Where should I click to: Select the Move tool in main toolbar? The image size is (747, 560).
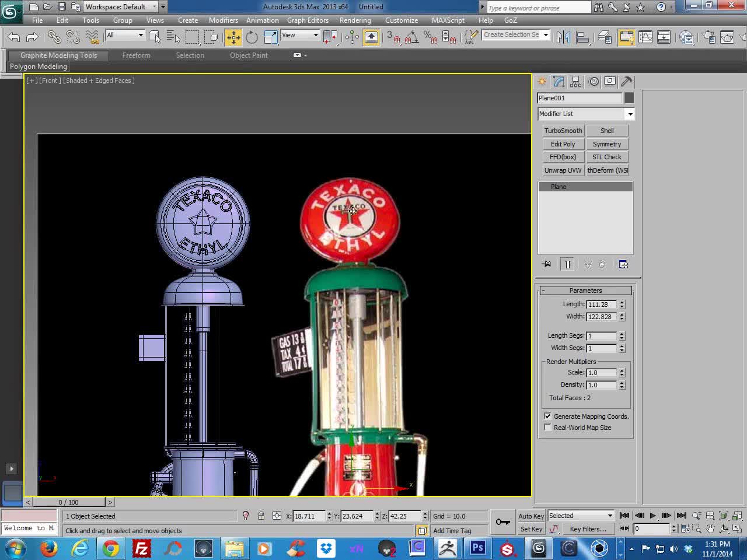click(x=233, y=37)
